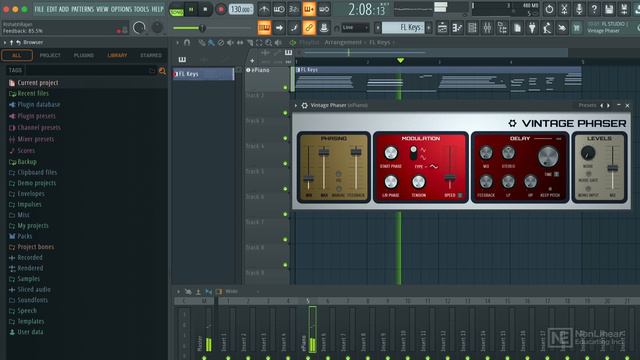
Task: Click the TAGS input field in browser
Action: [91, 71]
